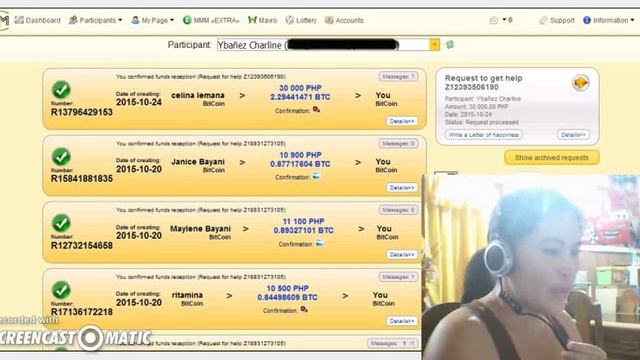Open Messages button on Janice Bayani order

coord(398,143)
